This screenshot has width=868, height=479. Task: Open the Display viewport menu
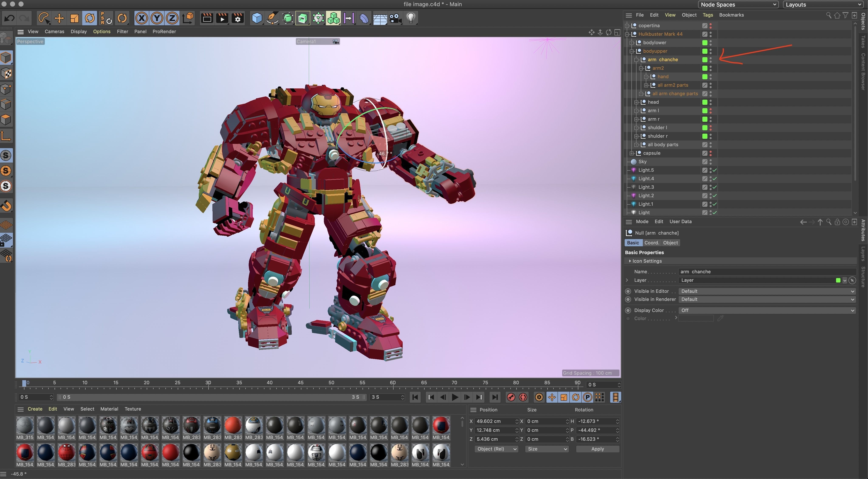tap(79, 31)
